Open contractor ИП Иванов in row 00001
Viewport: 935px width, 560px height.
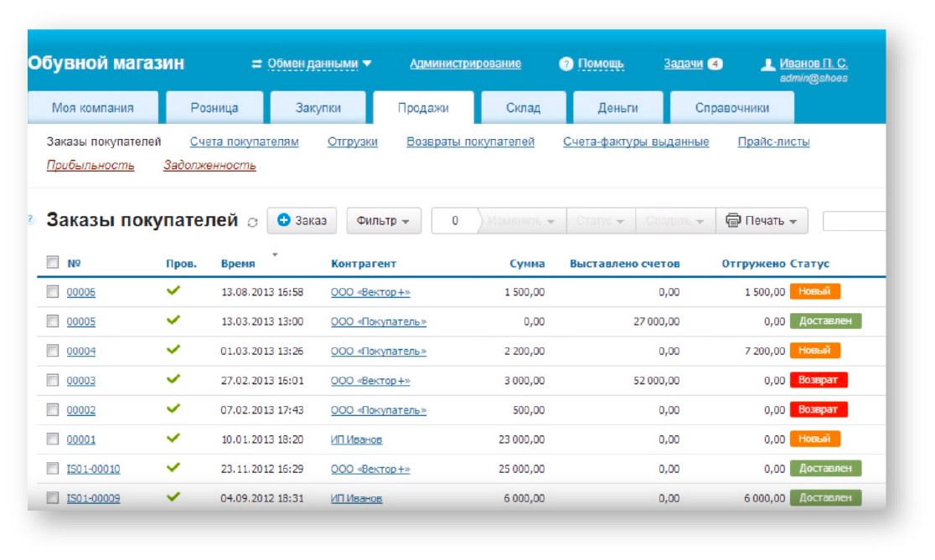(356, 439)
